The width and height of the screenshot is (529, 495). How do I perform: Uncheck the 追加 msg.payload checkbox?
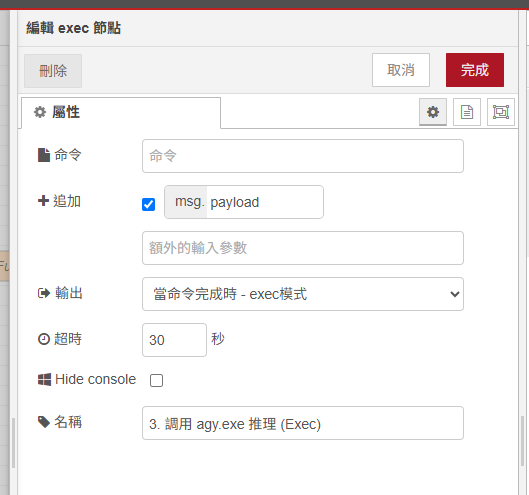[148, 204]
